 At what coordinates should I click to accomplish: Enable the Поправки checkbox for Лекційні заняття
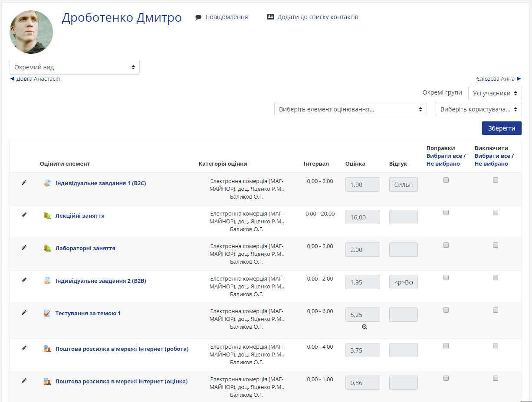446,212
